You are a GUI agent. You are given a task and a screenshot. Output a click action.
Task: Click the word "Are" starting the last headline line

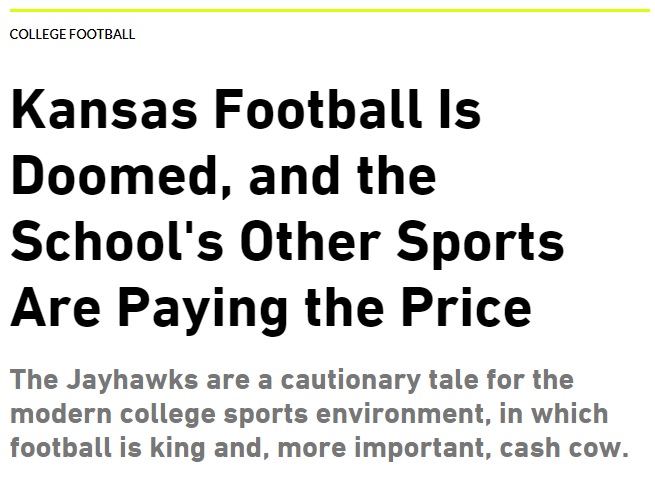(x=52, y=308)
